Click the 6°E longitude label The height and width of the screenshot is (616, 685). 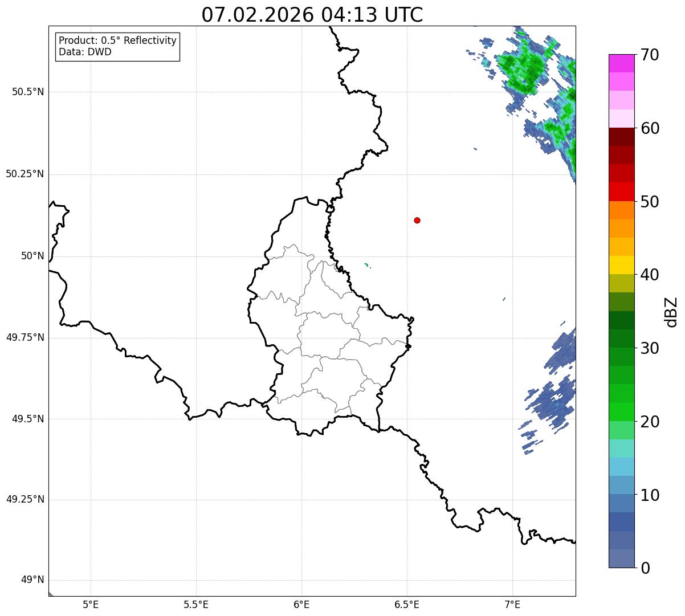(x=301, y=604)
